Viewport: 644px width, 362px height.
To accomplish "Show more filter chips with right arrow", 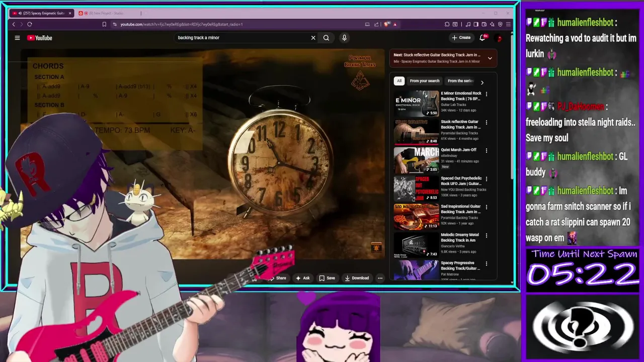I will (482, 82).
